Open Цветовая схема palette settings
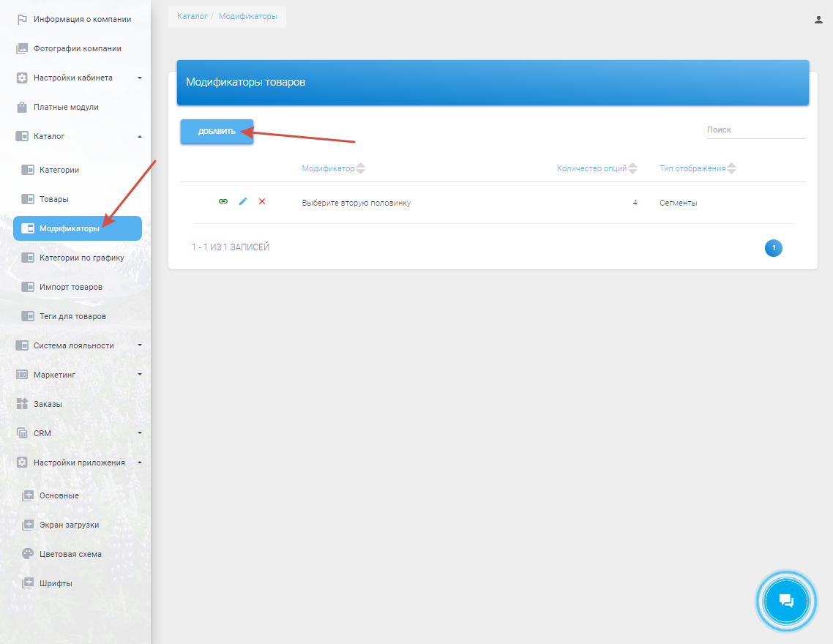This screenshot has height=644, width=833. [70, 554]
